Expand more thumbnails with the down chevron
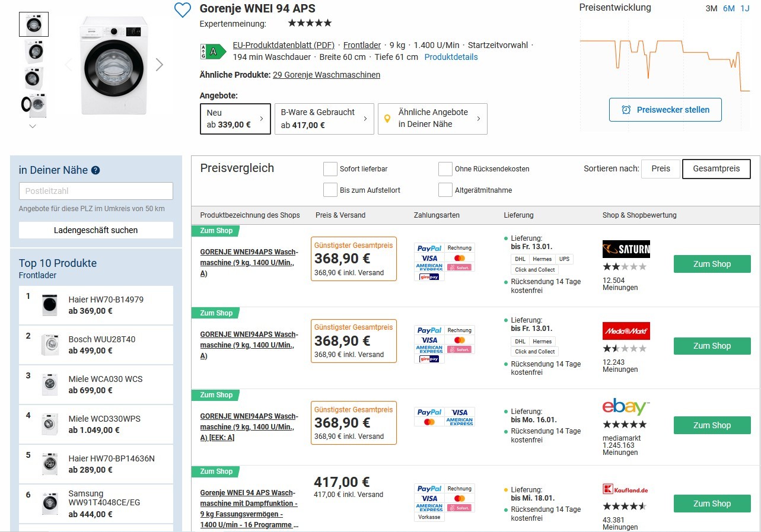761x532 pixels. pyautogui.click(x=33, y=126)
